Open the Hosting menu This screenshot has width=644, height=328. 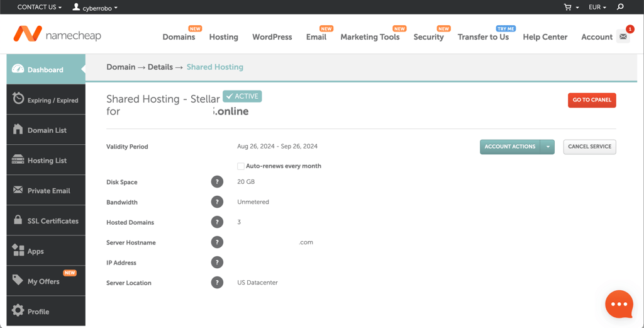click(223, 37)
